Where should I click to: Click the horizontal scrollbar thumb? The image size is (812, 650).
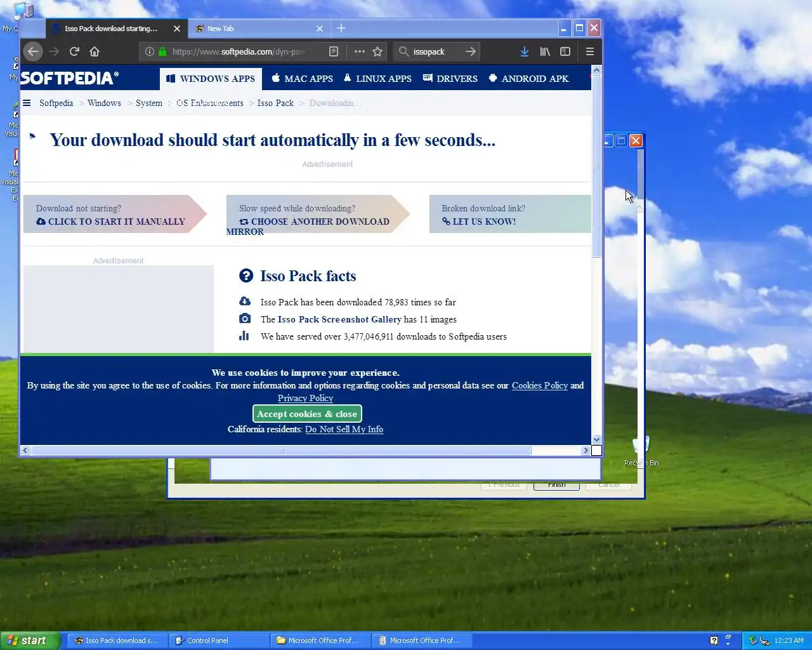pos(280,450)
